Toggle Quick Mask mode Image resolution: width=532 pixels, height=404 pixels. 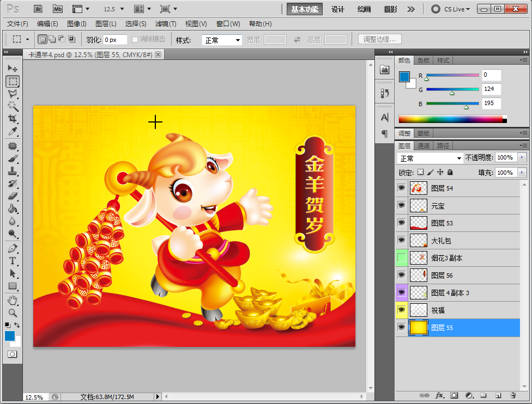coord(12,354)
